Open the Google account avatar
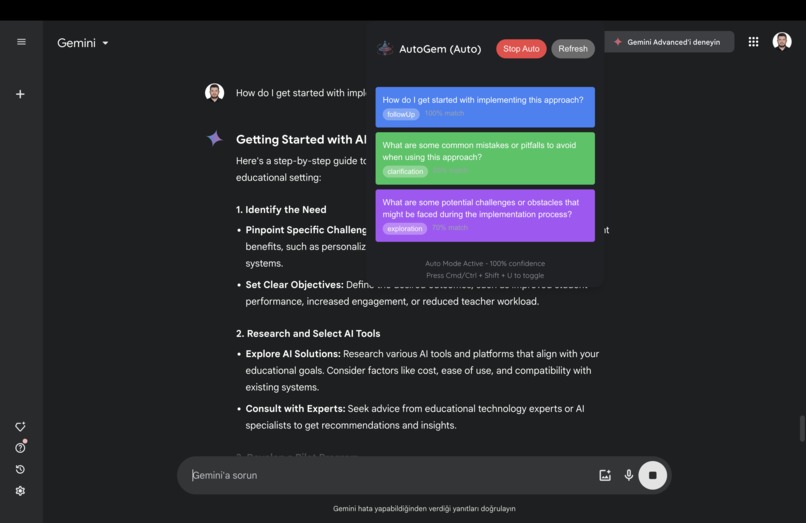 click(x=782, y=42)
